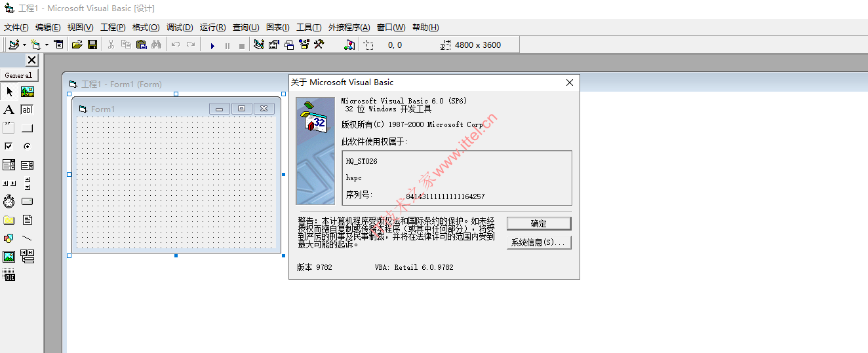Open the Project Explorer from toolbar
Screen dimensions: 868x353
(259, 45)
